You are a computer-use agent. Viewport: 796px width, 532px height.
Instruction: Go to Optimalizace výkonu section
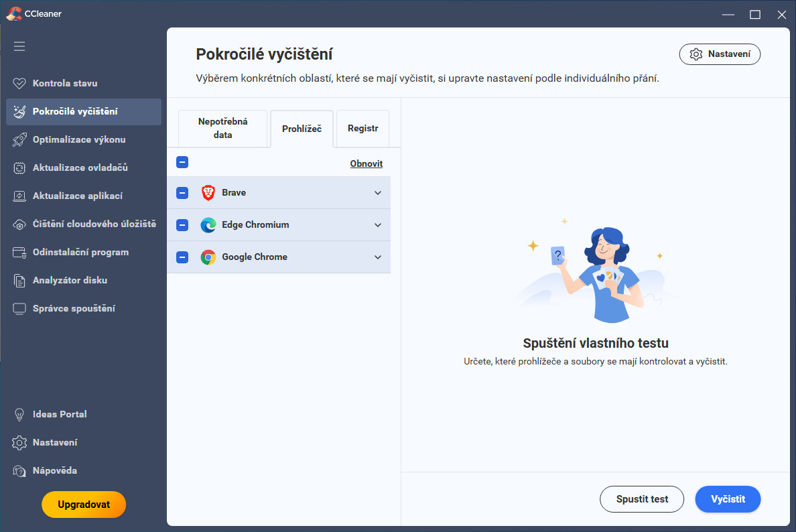click(84, 139)
